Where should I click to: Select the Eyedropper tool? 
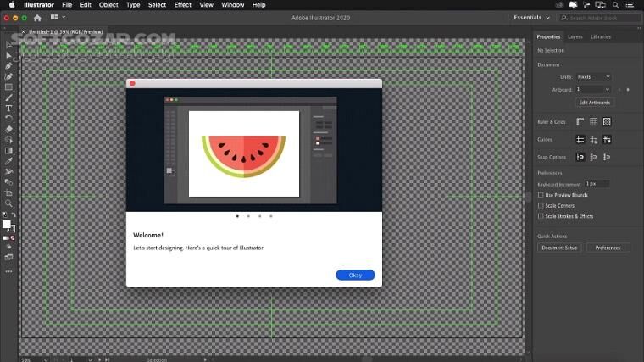(8, 161)
